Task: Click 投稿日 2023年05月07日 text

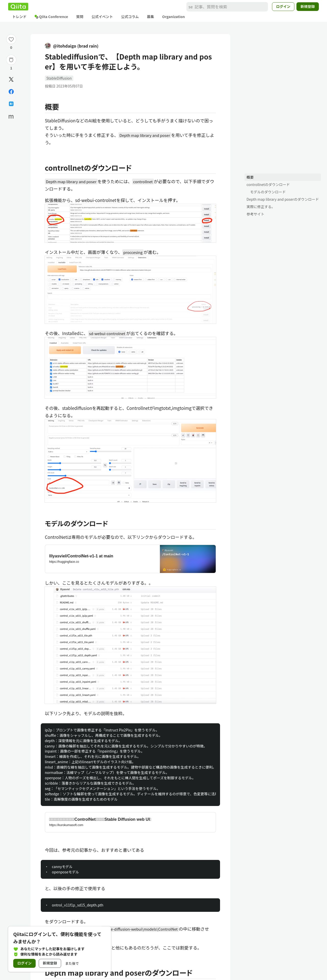Action: pyautogui.click(x=64, y=86)
